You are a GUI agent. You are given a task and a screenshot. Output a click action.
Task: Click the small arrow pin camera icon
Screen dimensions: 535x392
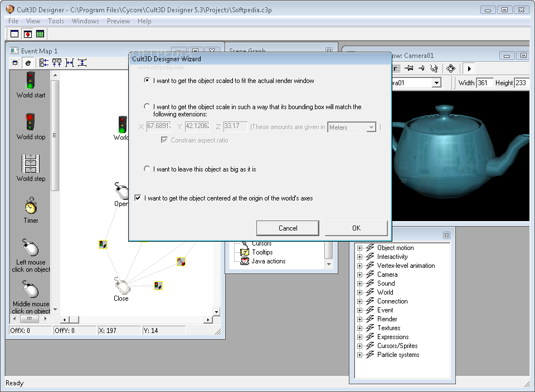click(421, 68)
